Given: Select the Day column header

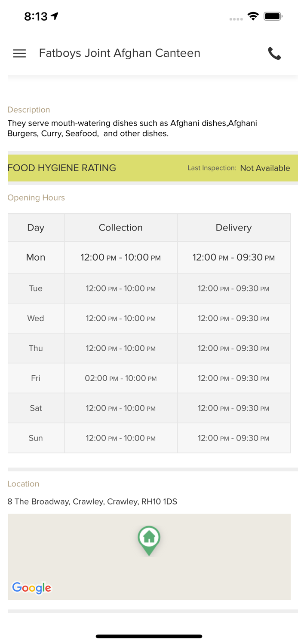Looking at the screenshot, I should 36,228.
